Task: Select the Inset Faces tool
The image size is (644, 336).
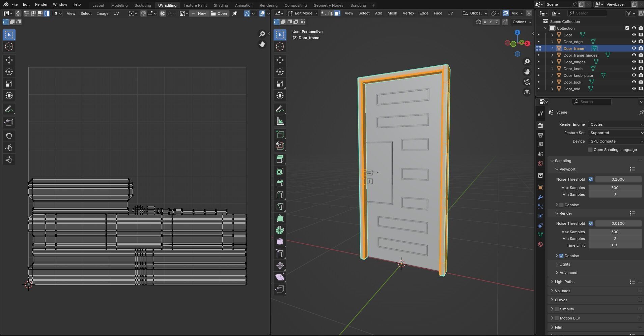Action: (x=280, y=171)
